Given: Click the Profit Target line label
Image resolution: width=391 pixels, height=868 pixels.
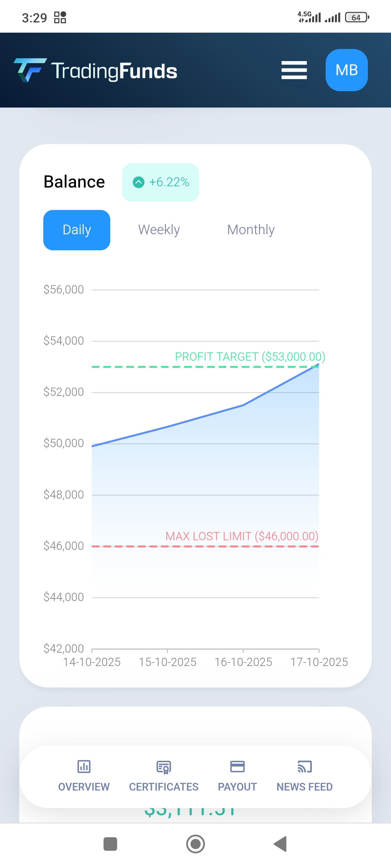Looking at the screenshot, I should 250,357.
